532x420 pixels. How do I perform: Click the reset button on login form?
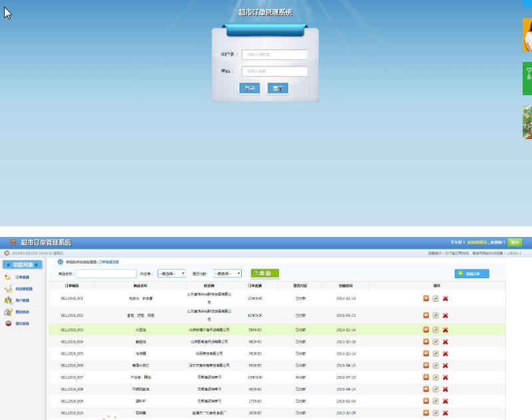[278, 89]
